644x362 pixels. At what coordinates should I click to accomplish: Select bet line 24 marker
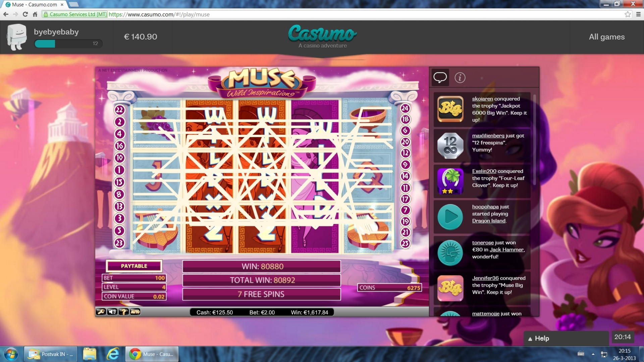pyautogui.click(x=405, y=108)
